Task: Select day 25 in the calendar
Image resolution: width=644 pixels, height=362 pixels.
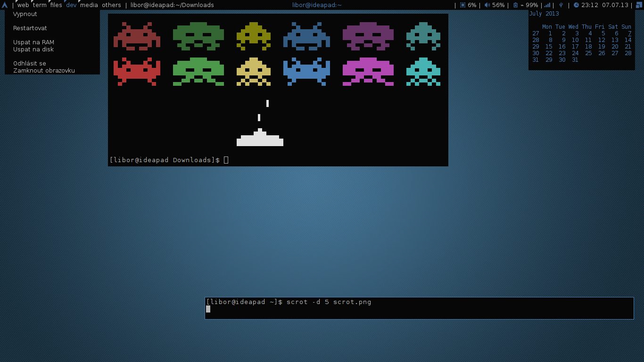Action: point(588,53)
